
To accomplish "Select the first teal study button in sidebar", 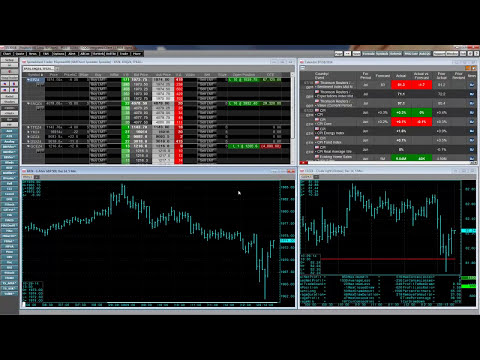I will (x=9, y=131).
